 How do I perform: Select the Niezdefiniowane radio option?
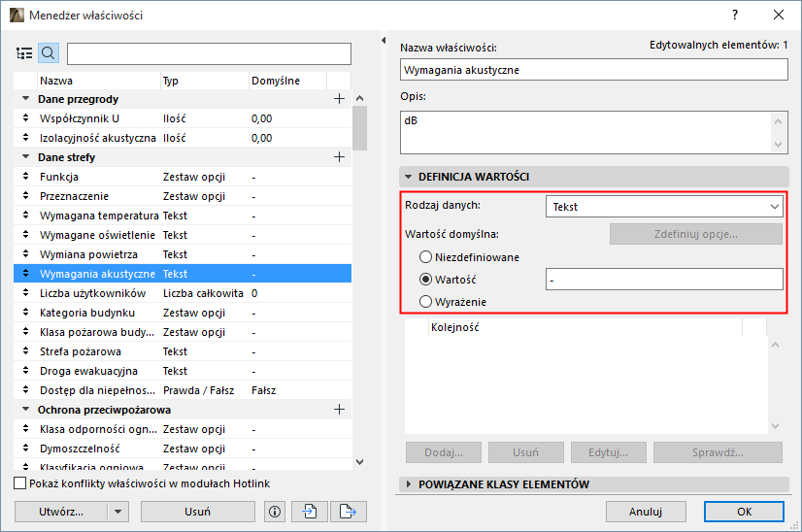coord(425,257)
